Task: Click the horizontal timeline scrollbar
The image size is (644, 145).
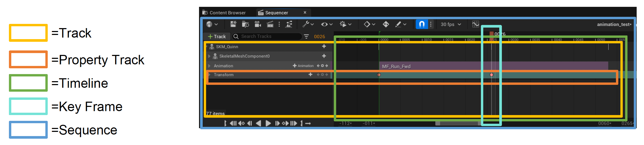Action: click(458, 123)
